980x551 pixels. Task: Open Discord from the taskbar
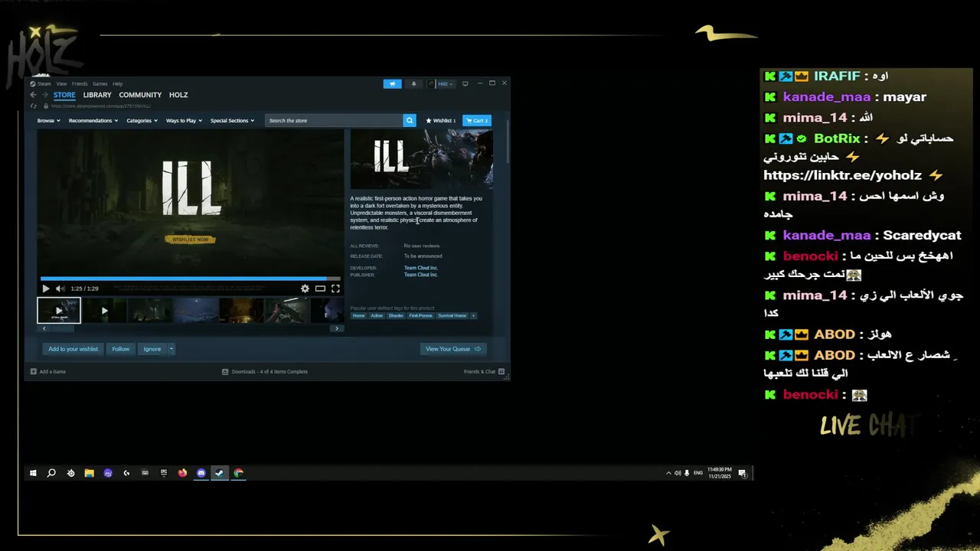201,473
